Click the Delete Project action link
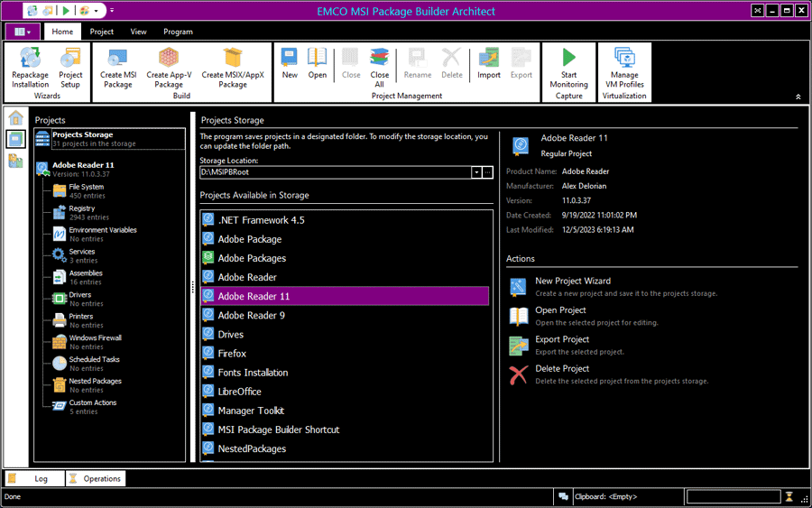Image resolution: width=812 pixels, height=508 pixels. click(x=562, y=369)
